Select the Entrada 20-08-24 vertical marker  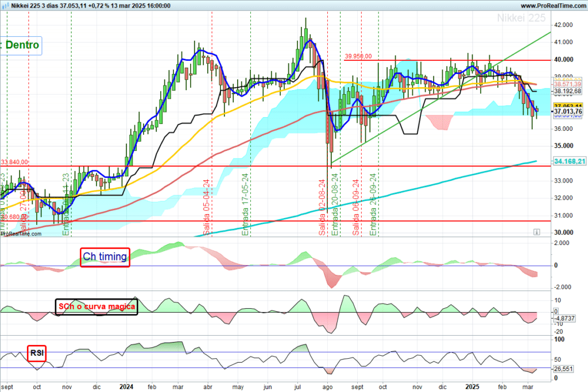(335, 205)
